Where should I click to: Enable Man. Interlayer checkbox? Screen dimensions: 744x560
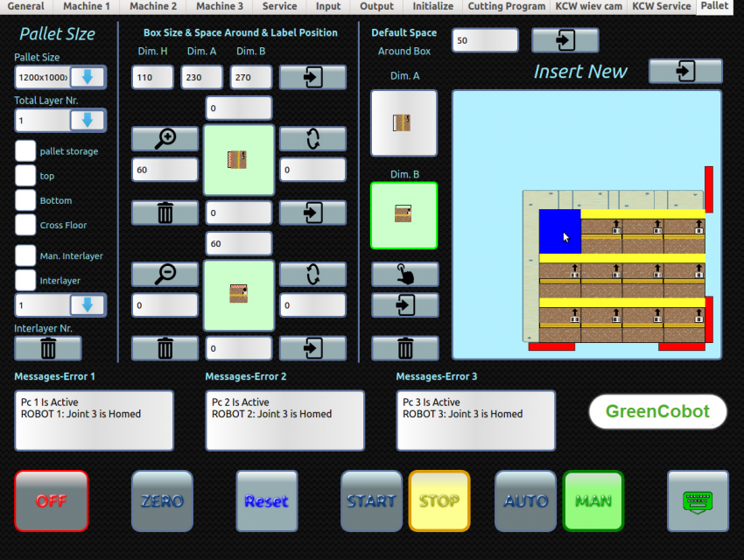coord(25,256)
